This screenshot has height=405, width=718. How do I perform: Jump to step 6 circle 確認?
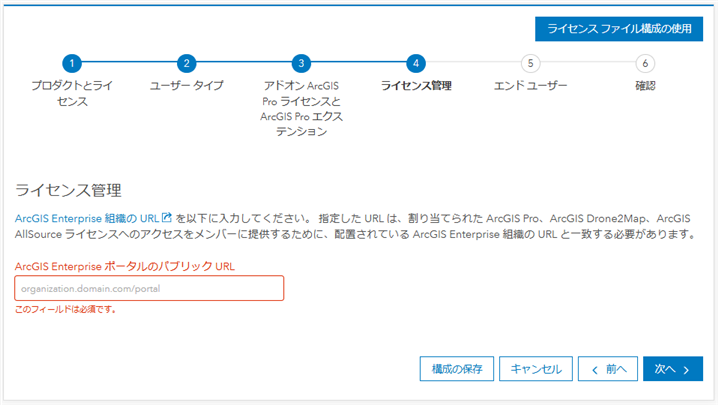pos(645,63)
